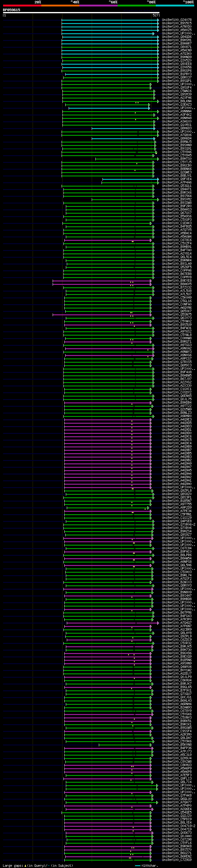Click the UniRef100_B9HDB4 label
The width and height of the screenshot is (197, 868).
(177, 403)
